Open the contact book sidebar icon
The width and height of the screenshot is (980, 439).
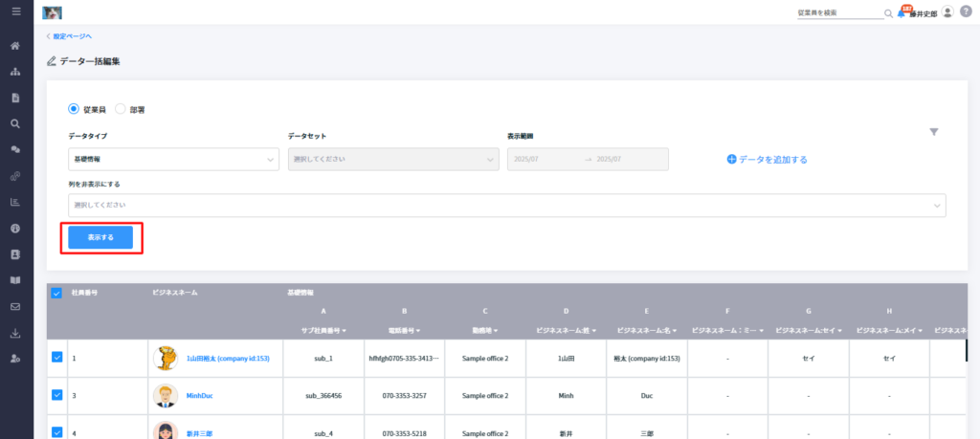click(16, 254)
